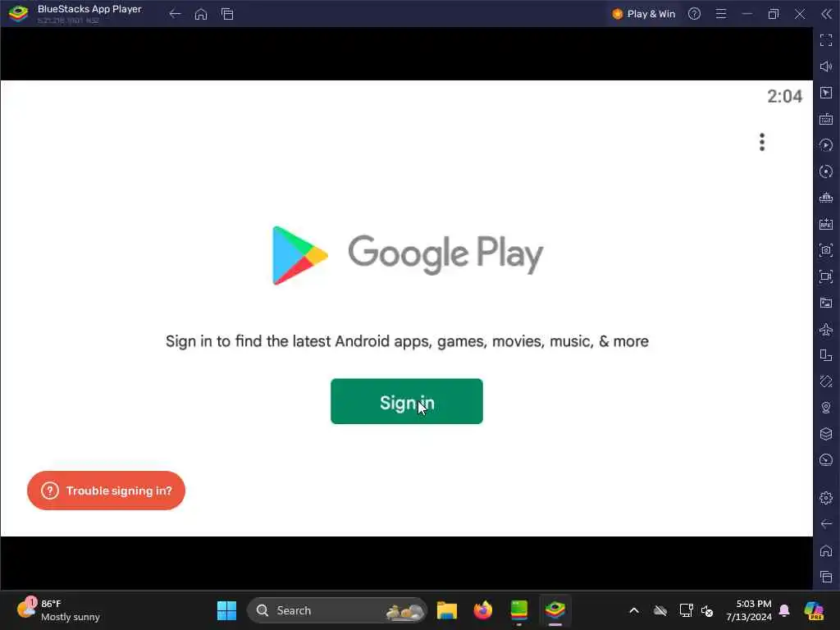Take a screenshot with the sidebar camera icon
Screen dimensions: 840x630
click(826, 250)
